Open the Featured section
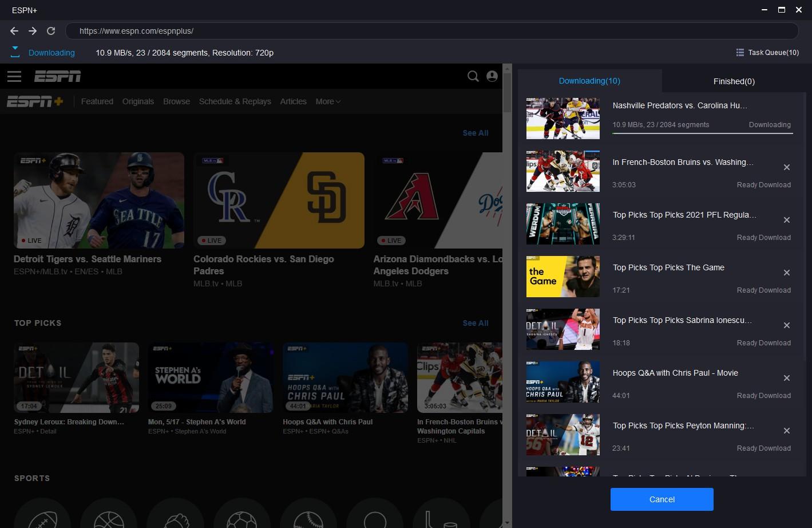The image size is (812, 528). click(x=97, y=101)
